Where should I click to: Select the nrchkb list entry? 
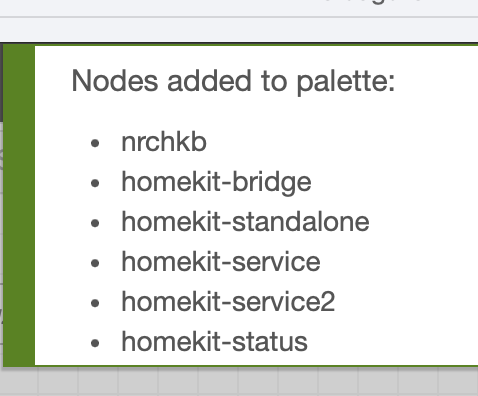[164, 142]
